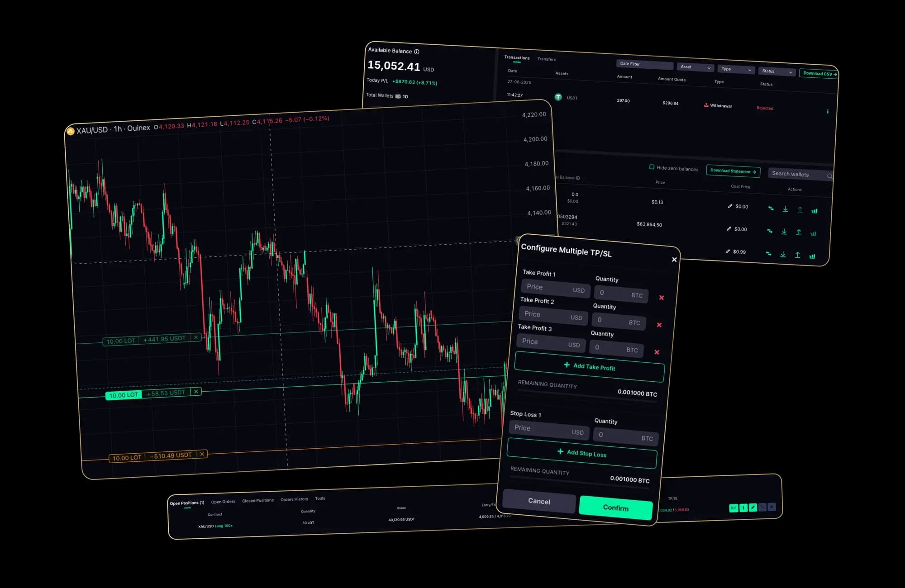Screen dimensions: 905x588
Task: Select the Orders History tab
Action: (x=294, y=499)
